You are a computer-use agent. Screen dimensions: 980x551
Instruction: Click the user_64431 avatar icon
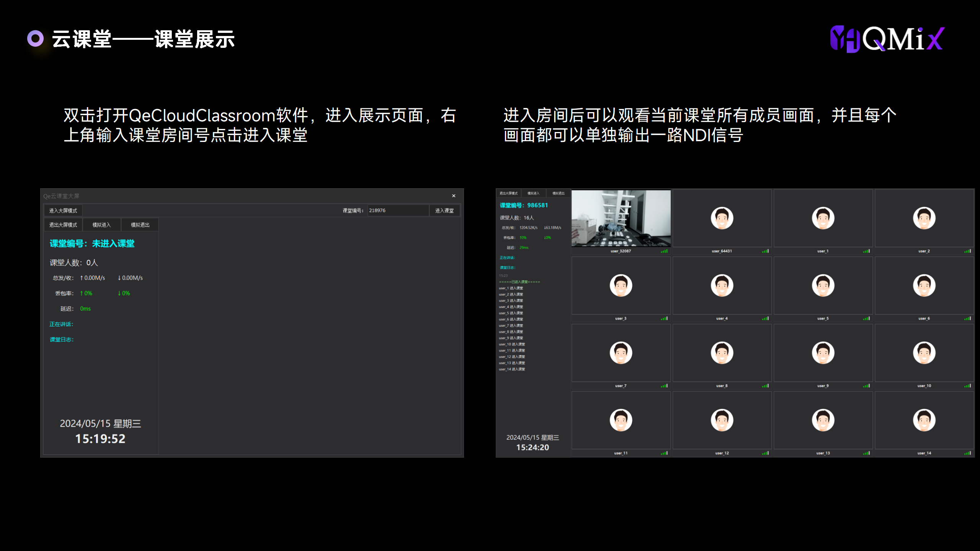coord(722,218)
